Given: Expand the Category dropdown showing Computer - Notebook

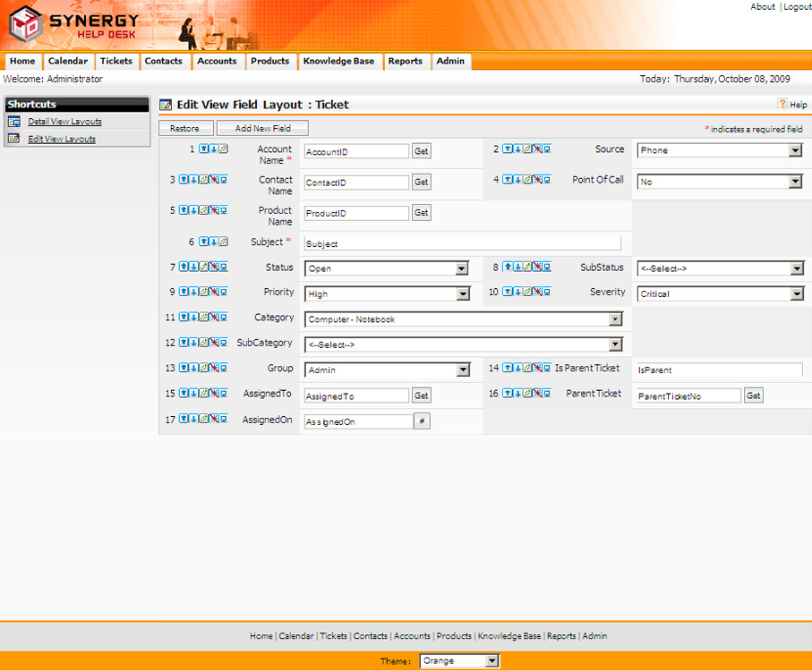Looking at the screenshot, I should click(x=615, y=319).
